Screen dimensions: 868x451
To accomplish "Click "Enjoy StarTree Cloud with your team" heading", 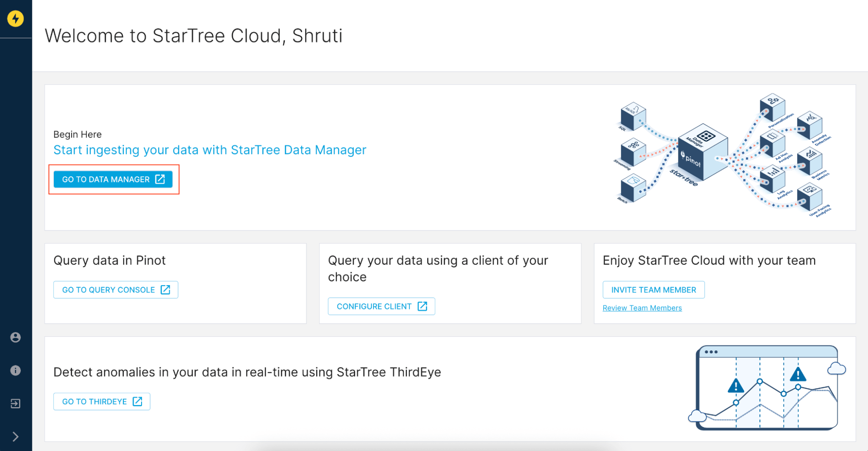I will (709, 260).
